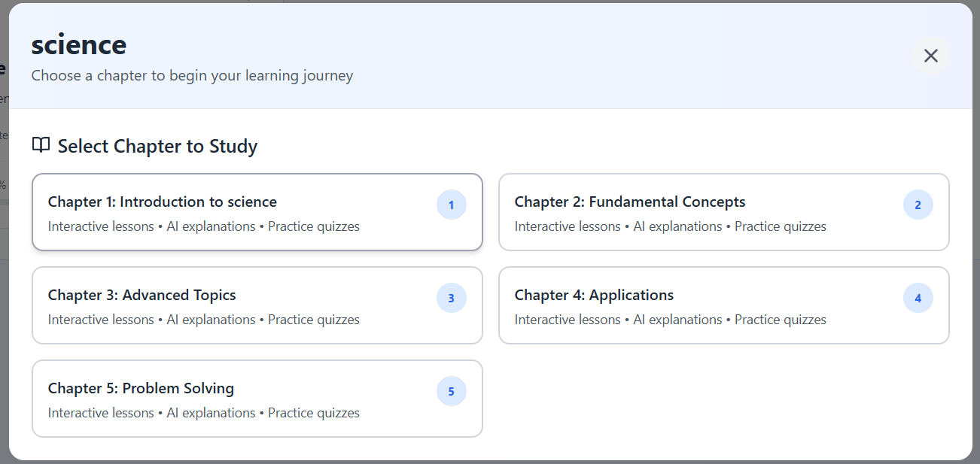
Task: Click the description line under Chapter 4: Applications
Action: (671, 320)
